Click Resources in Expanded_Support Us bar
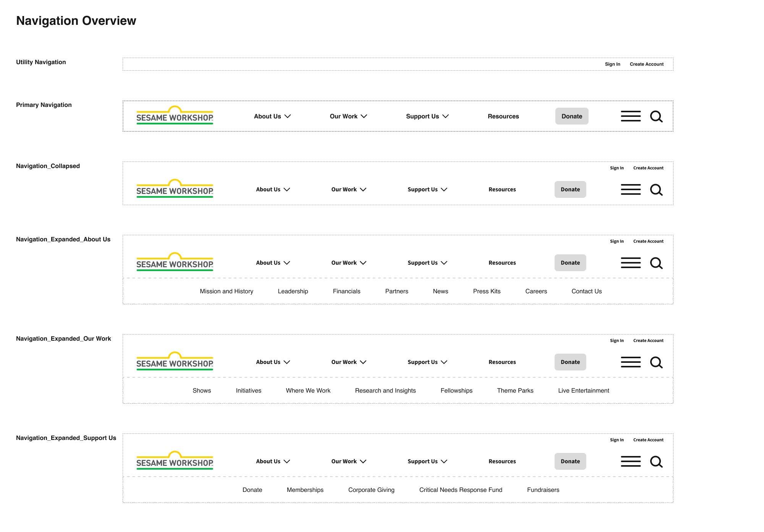Image resolution: width=764 pixels, height=532 pixels. 502,461
